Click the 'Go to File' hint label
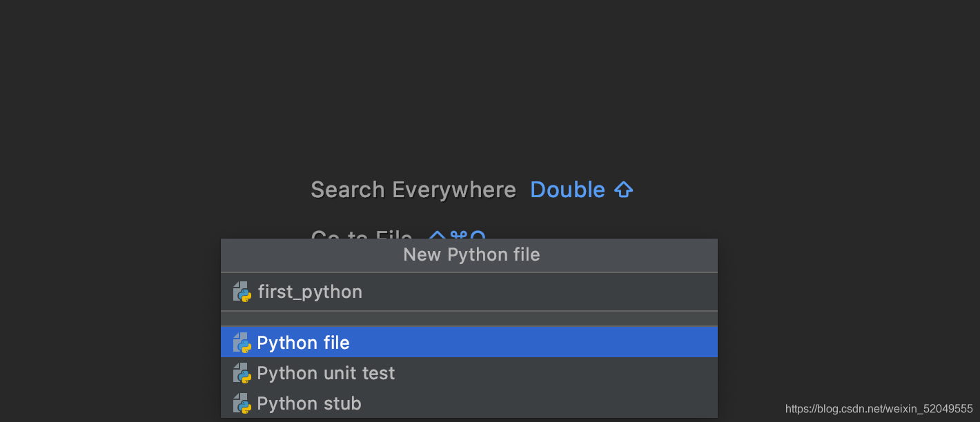 tap(361, 236)
